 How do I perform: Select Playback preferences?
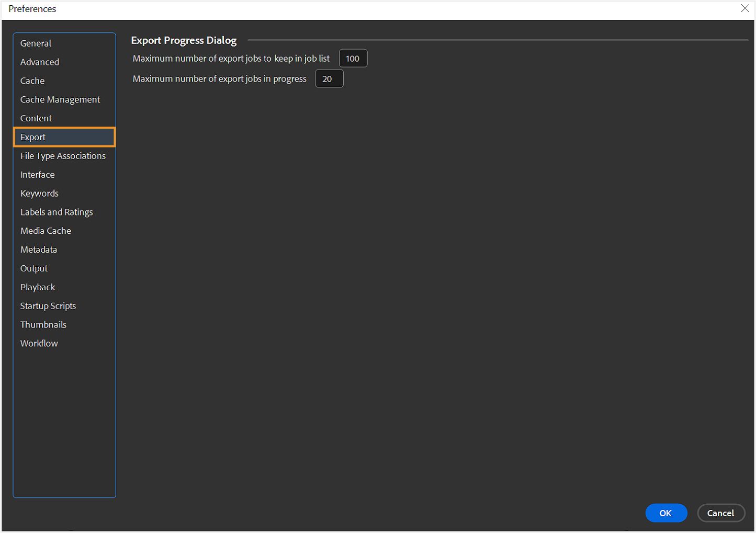click(x=37, y=287)
